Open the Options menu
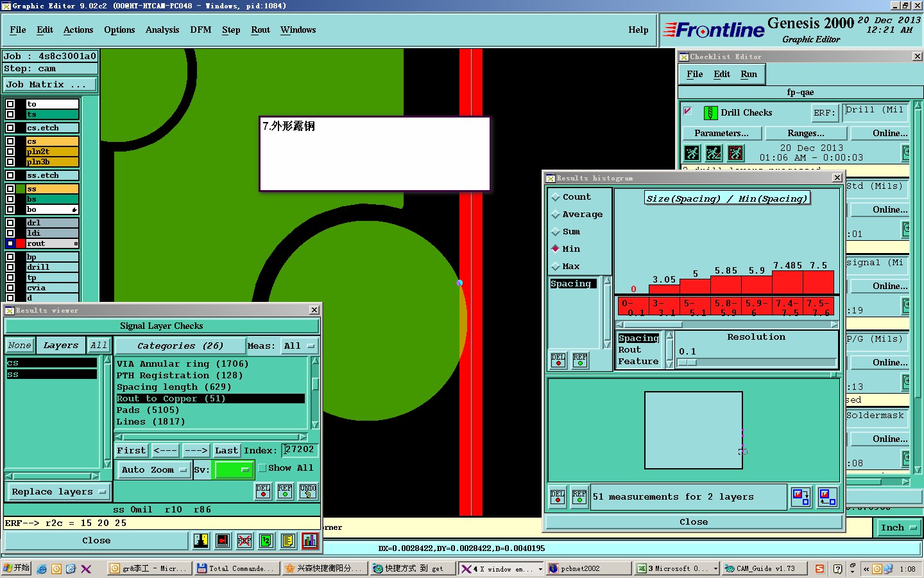This screenshot has height=578, width=924. click(119, 30)
